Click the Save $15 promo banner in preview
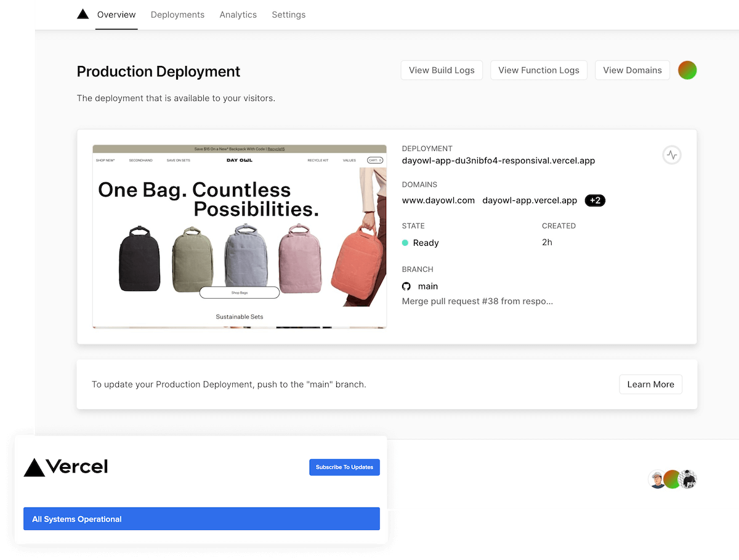The image size is (739, 560). click(x=240, y=148)
